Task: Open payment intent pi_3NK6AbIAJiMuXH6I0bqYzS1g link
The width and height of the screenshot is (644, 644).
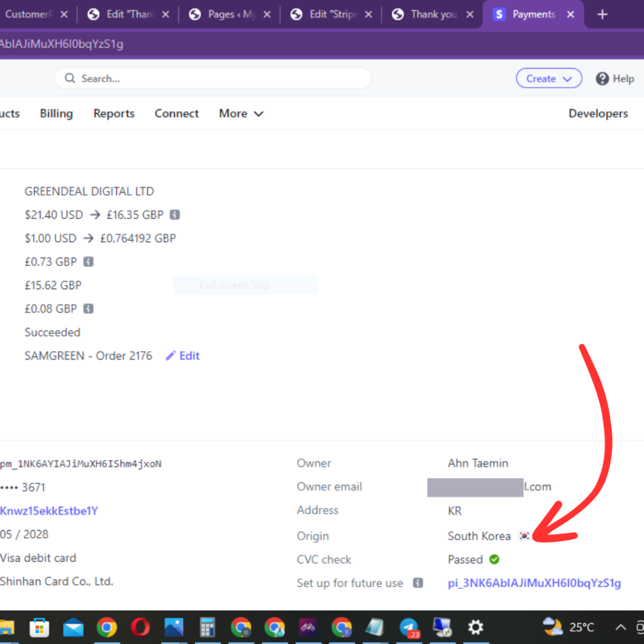Action: click(534, 583)
